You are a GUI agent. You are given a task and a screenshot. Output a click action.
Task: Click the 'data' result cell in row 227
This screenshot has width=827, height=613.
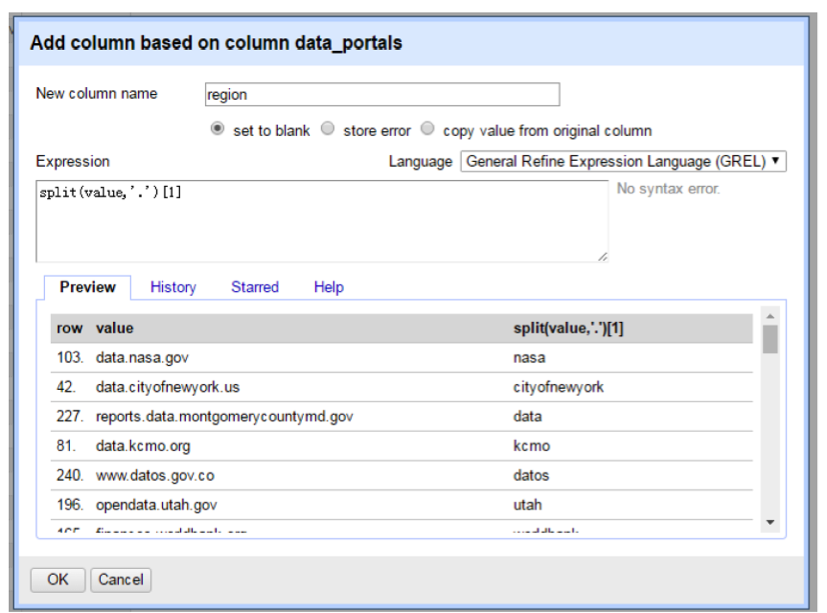coord(527,417)
